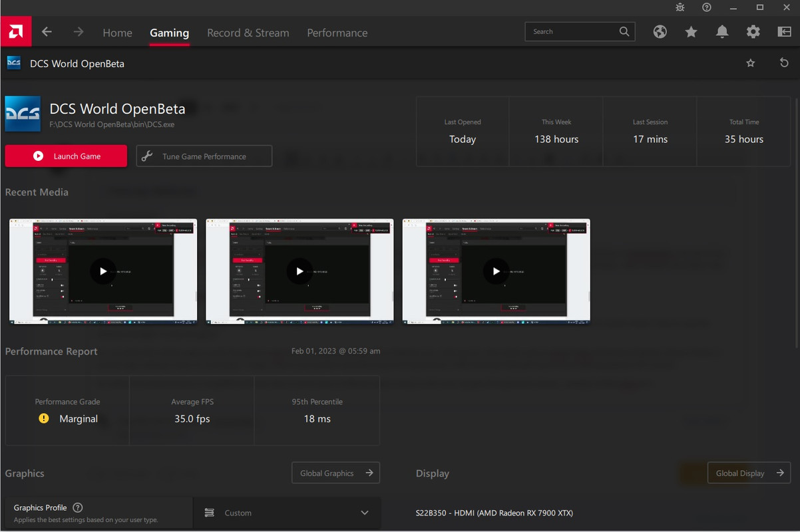Click the Marginal warning icon
The image size is (800, 532).
pyautogui.click(x=44, y=419)
